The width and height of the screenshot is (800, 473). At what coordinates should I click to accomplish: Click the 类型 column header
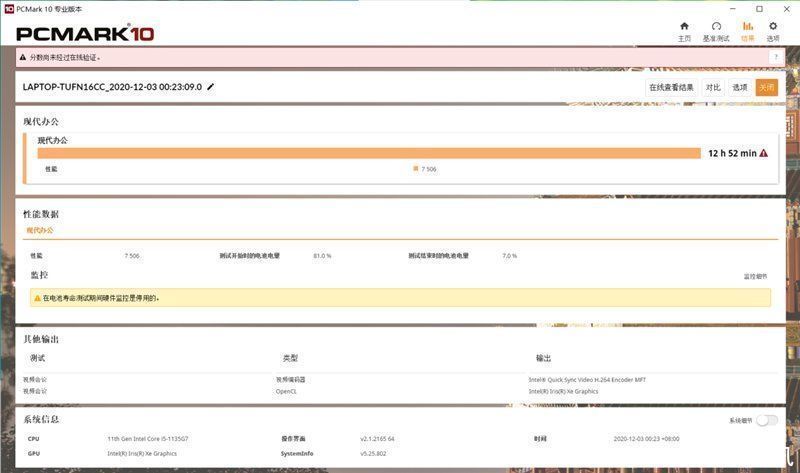[290, 358]
